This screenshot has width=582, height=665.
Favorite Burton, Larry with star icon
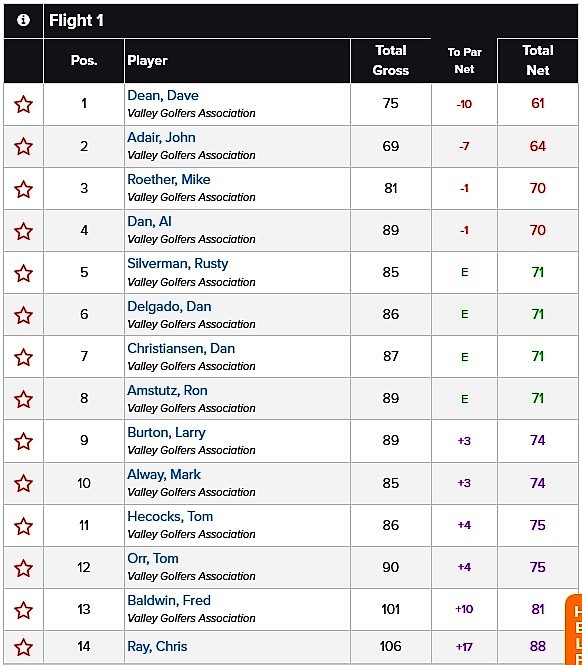tap(23, 441)
